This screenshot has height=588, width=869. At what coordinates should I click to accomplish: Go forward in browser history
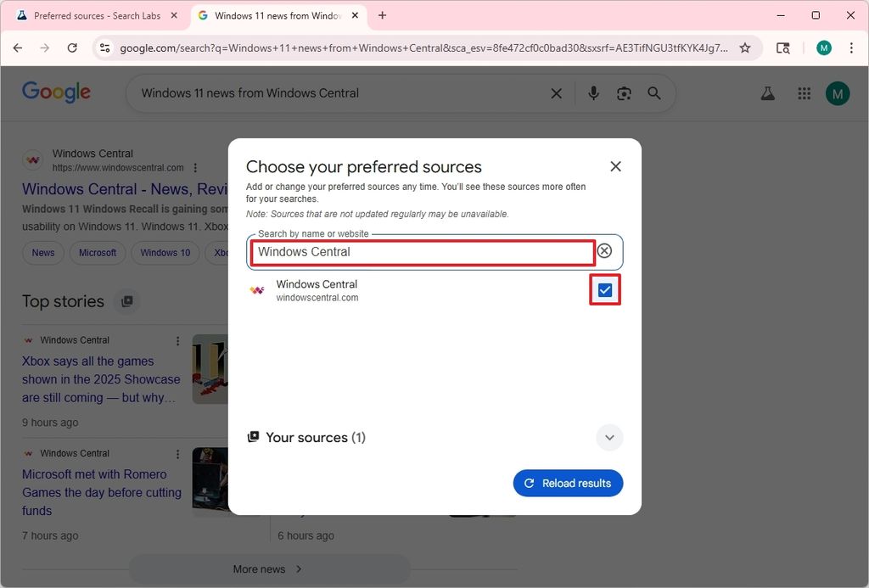coord(45,48)
